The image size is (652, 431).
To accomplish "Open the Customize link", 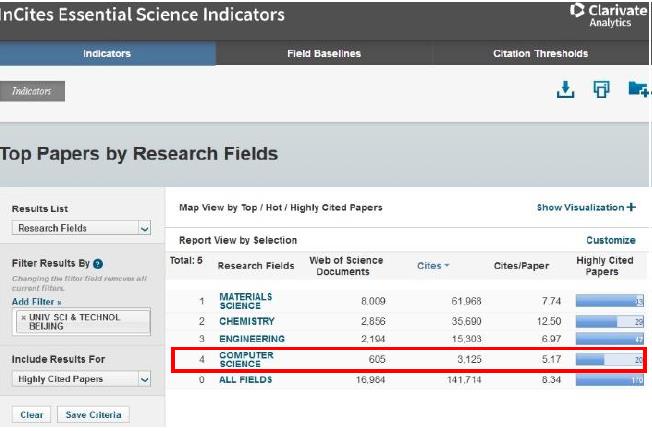I will click(x=610, y=240).
